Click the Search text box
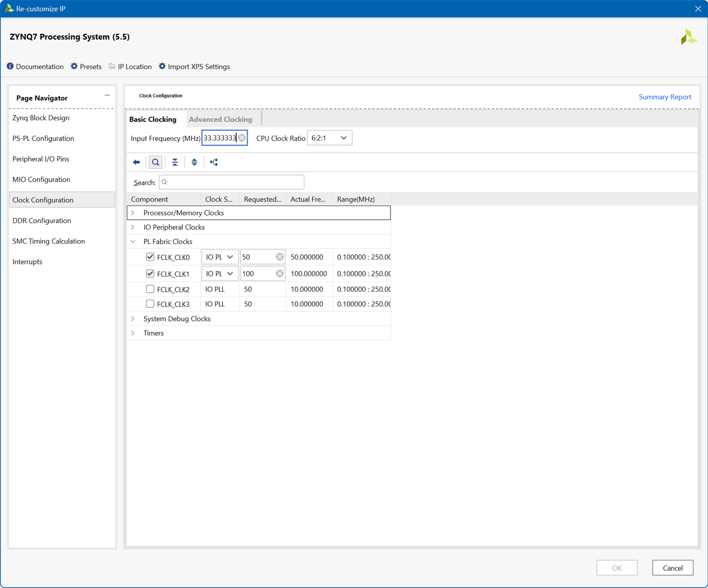708x588 pixels. tap(231, 182)
